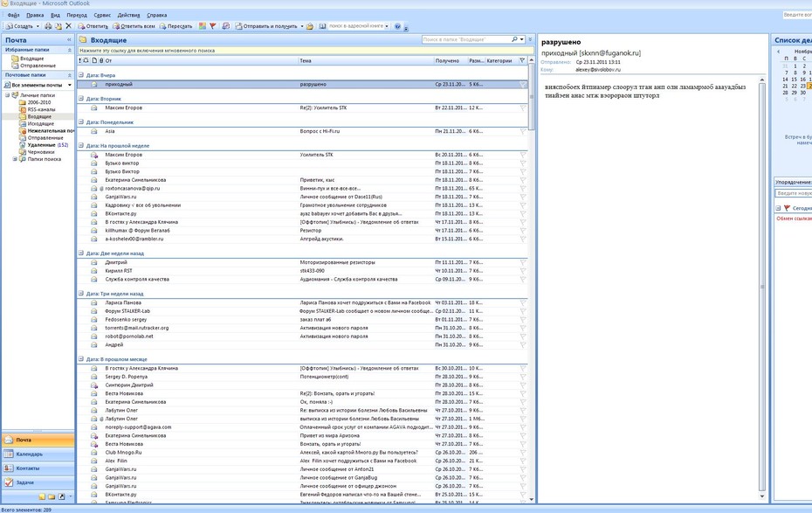This screenshot has height=513, width=812.
Task: Collapse the Дата: Две недели назад group
Action: [x=81, y=253]
